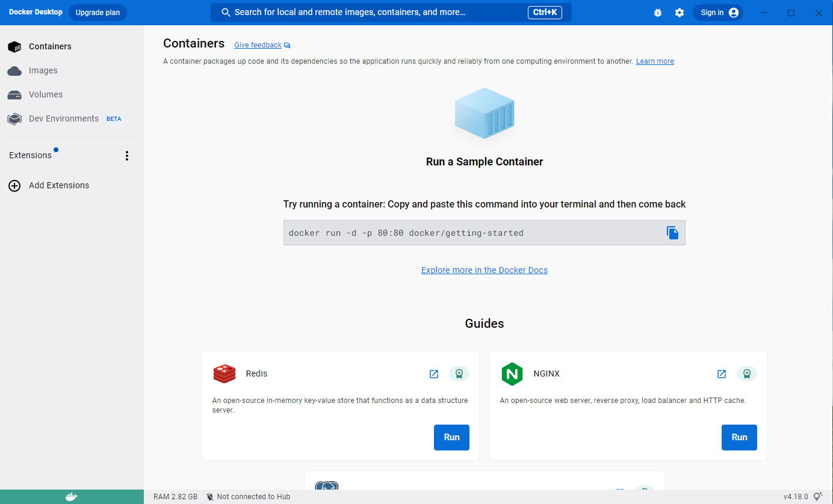The width and height of the screenshot is (833, 504).
Task: Focus the search bar for images and containers
Action: [391, 12]
